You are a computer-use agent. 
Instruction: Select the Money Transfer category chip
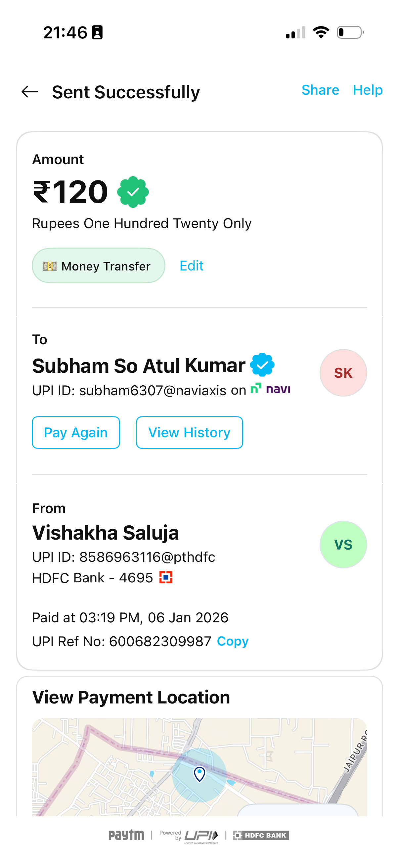pyautogui.click(x=98, y=266)
